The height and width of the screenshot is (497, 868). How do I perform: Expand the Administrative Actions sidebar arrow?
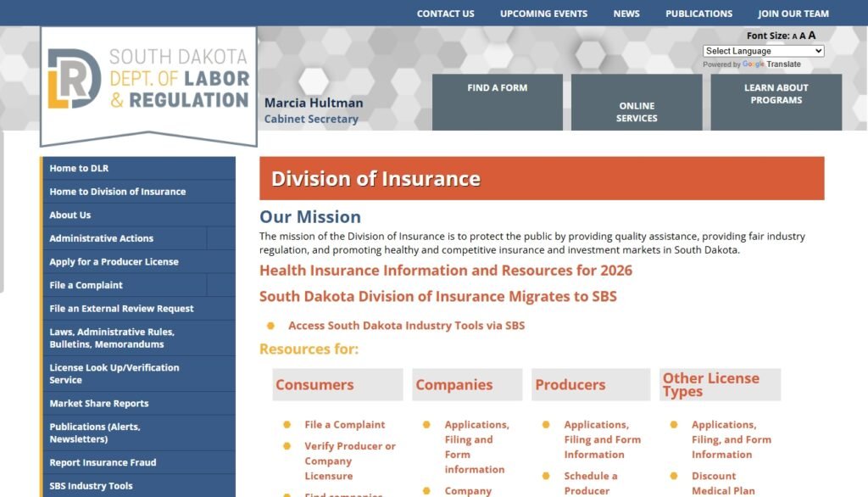pyautogui.click(x=222, y=238)
